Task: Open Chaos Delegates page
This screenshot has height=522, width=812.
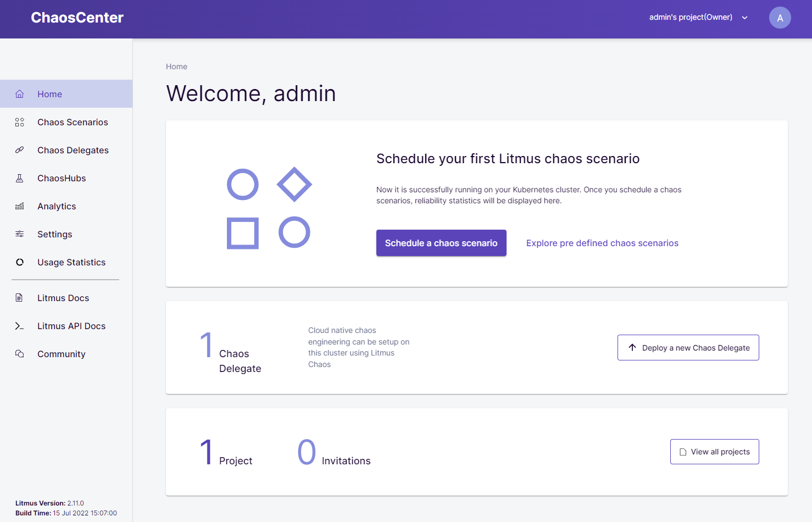Action: (66, 150)
